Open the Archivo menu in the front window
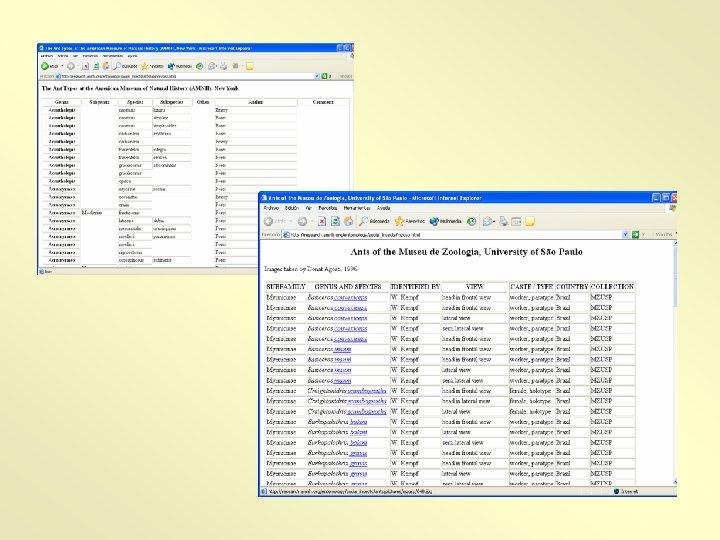This screenshot has width=720, height=540. tap(270, 208)
